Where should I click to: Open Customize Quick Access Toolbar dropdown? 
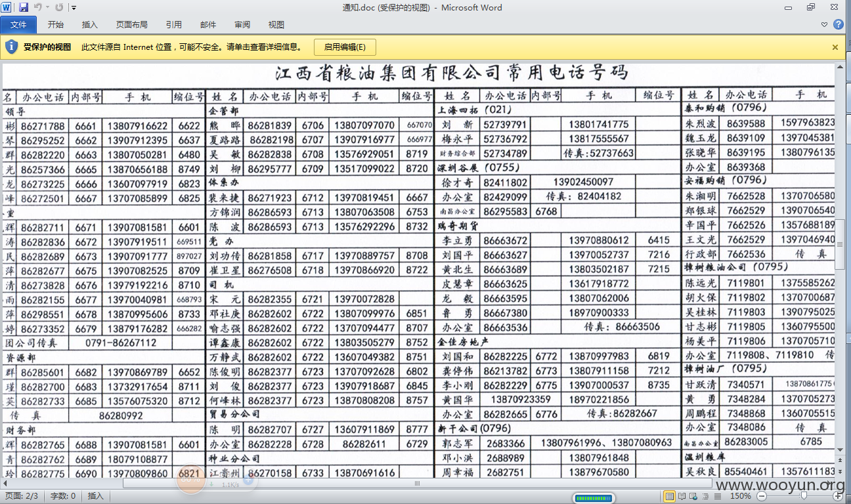point(74,8)
